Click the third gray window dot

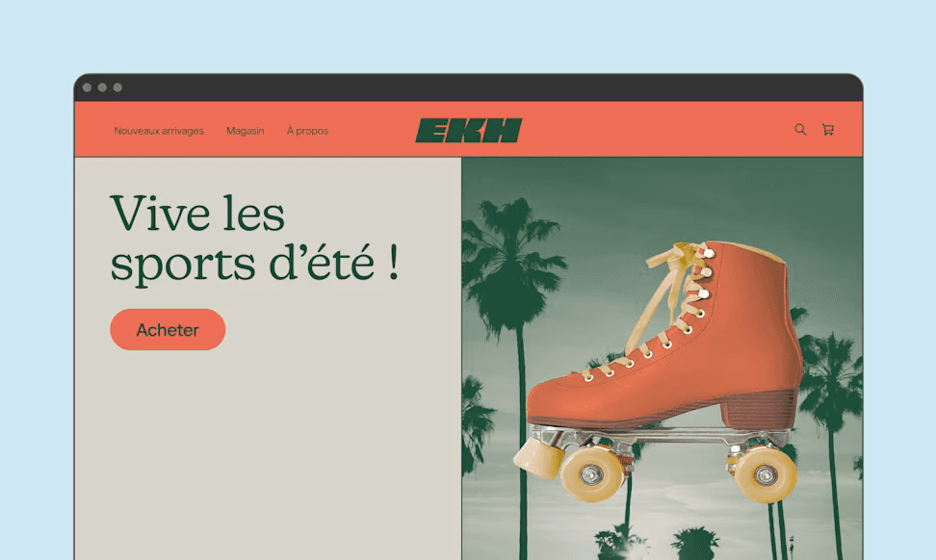pyautogui.click(x=117, y=88)
